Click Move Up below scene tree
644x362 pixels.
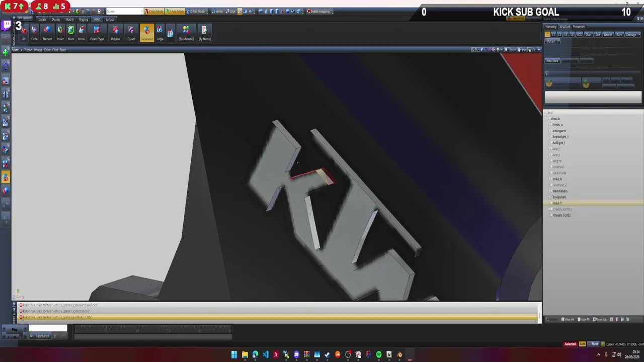600,319
